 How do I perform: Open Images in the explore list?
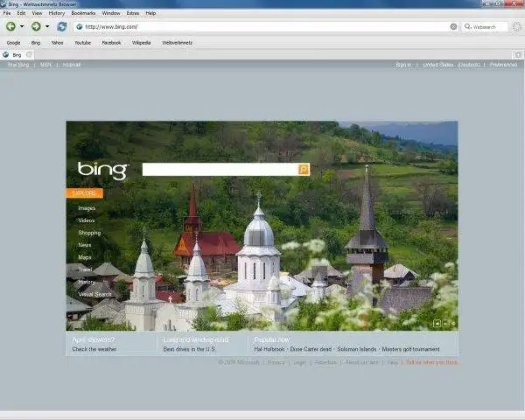[x=87, y=208]
